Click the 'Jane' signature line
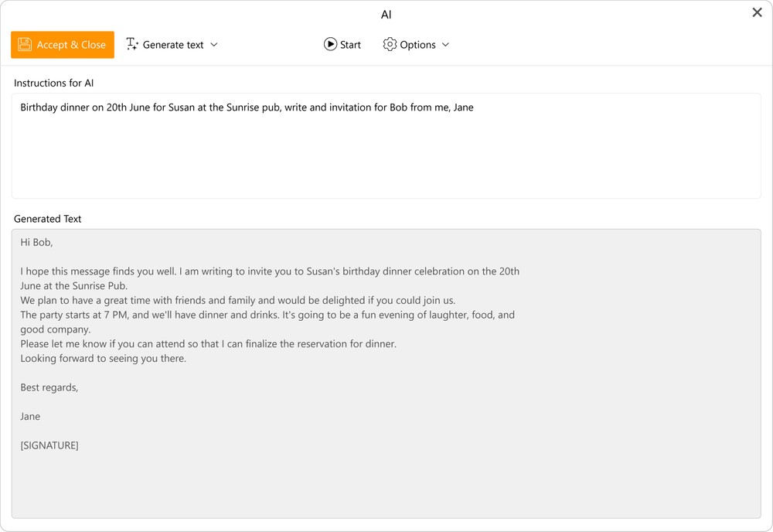Viewport: 773px width, 532px height. (30, 417)
